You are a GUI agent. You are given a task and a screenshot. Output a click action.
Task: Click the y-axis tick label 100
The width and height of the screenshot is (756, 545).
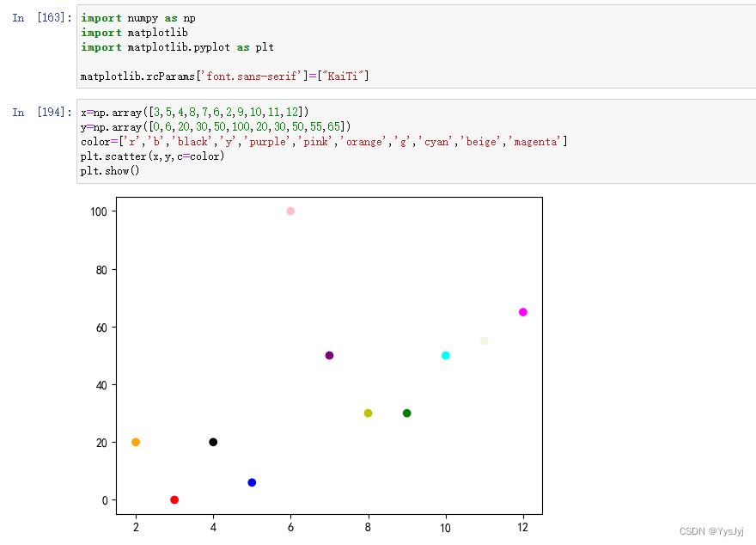click(99, 211)
